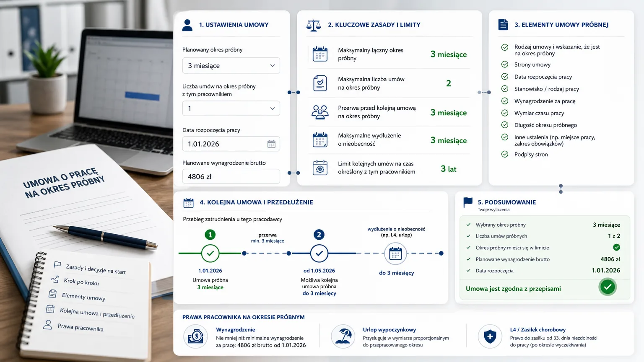Click the Planowane wynagrodzenie brutto field

click(x=231, y=176)
